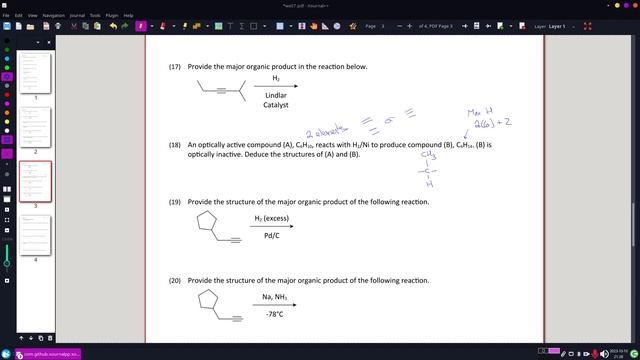
Task: Insert a new page after current
Action: pyautogui.click(x=500, y=26)
